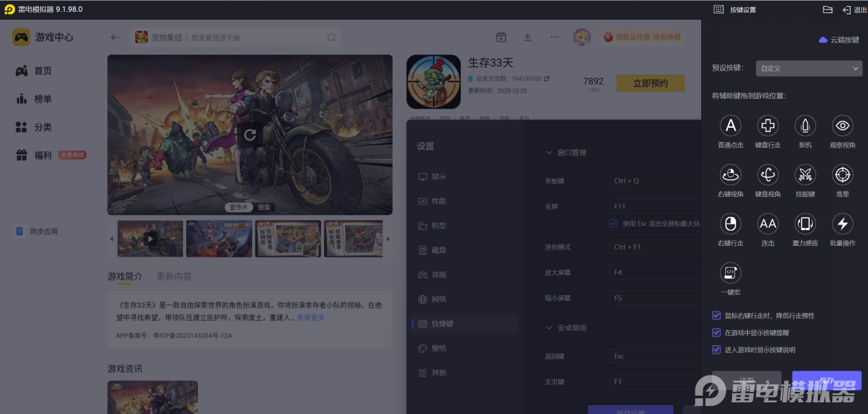The image size is (868, 414).
Task: Click the 立即预约 pre-register button
Action: click(650, 82)
